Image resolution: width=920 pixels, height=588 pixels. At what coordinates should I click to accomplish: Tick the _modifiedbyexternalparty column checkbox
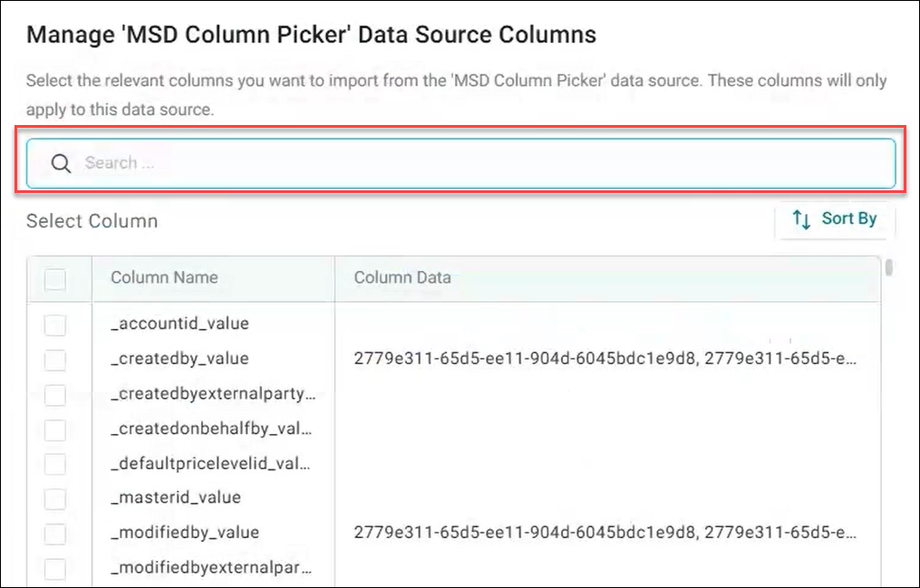(55, 569)
